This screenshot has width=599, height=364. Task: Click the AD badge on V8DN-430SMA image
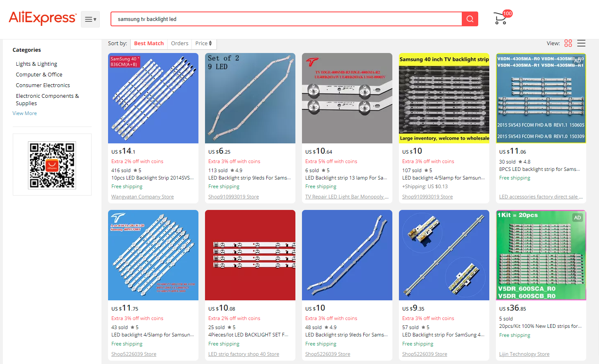(578, 60)
